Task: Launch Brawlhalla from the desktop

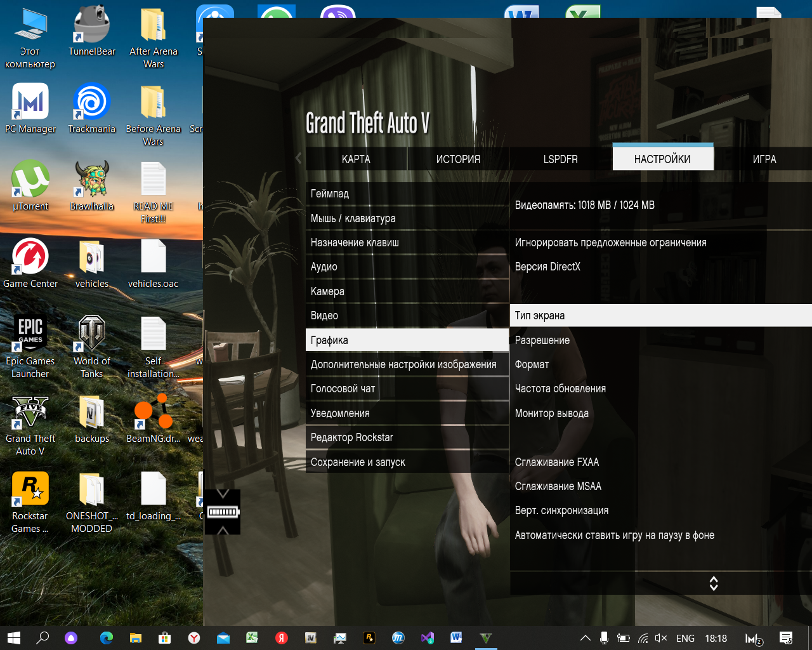Action: (x=92, y=187)
